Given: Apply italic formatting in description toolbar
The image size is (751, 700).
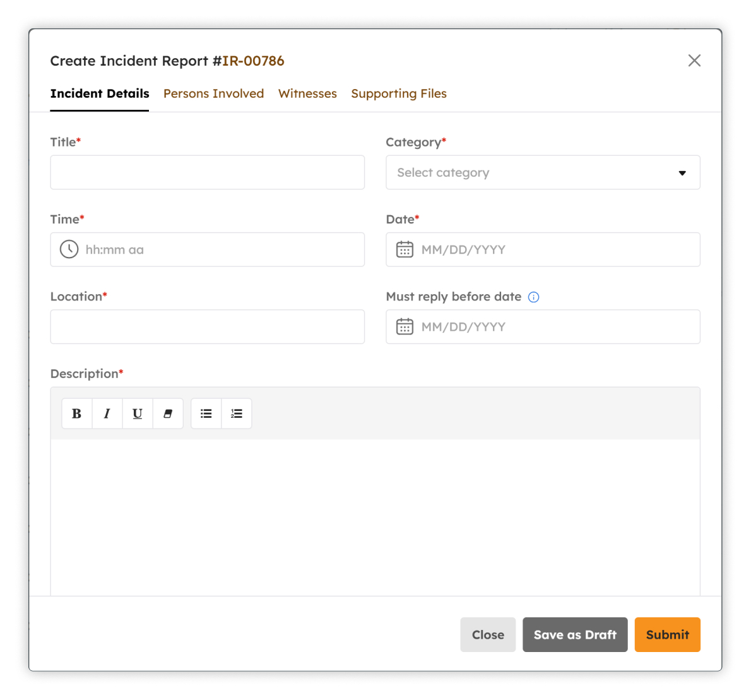Looking at the screenshot, I should 107,413.
